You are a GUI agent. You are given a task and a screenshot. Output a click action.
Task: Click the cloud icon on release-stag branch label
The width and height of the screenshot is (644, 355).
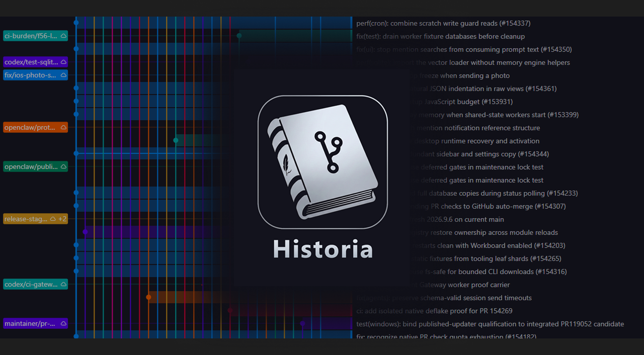(53, 219)
